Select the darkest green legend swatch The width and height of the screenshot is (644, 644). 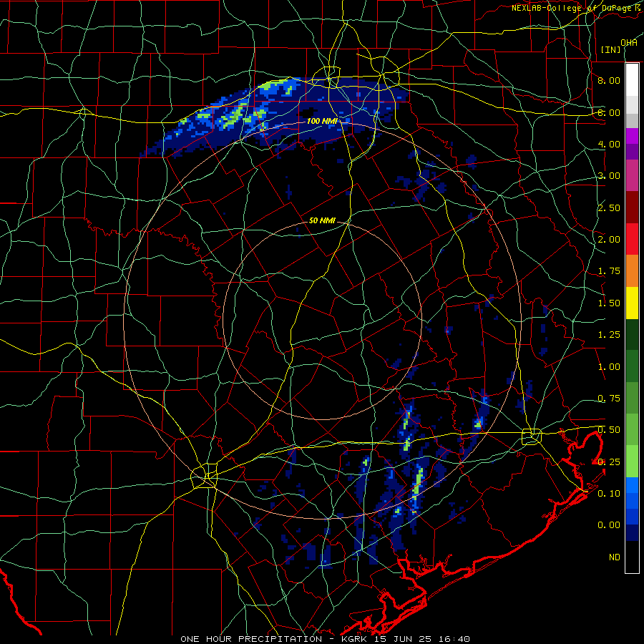(632, 335)
